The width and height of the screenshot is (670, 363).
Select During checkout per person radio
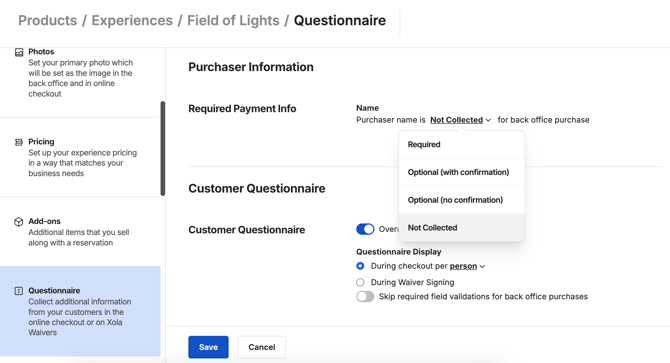tap(360, 266)
